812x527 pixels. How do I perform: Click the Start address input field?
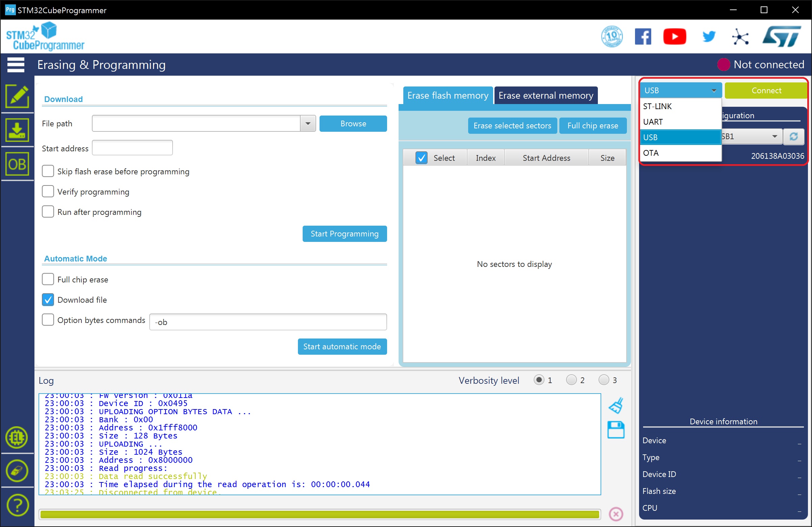click(x=132, y=148)
